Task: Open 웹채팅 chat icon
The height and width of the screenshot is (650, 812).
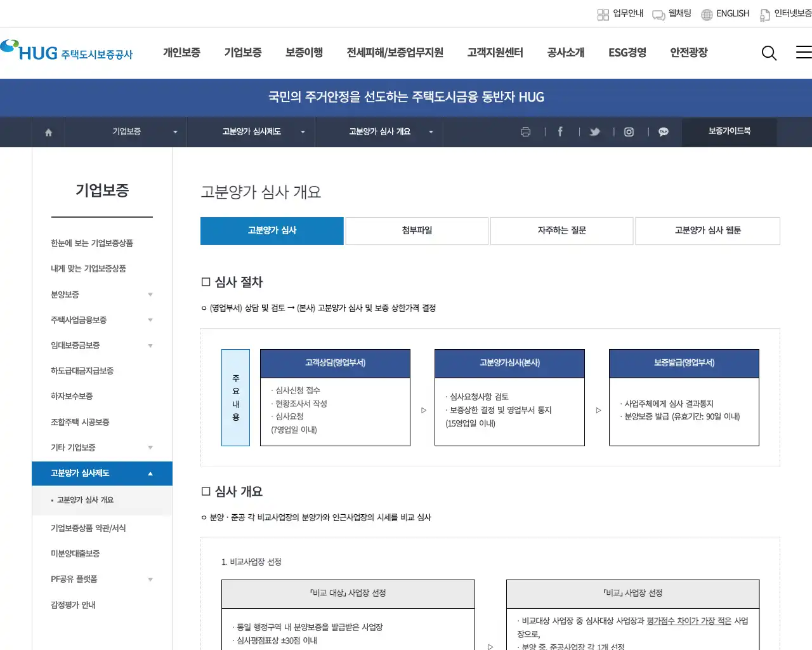Action: pyautogui.click(x=657, y=14)
